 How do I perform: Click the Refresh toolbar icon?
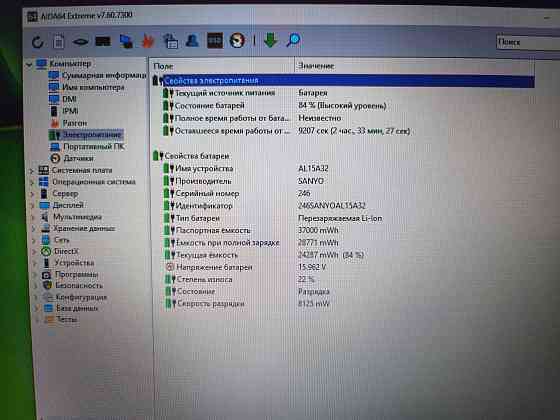pyautogui.click(x=38, y=42)
